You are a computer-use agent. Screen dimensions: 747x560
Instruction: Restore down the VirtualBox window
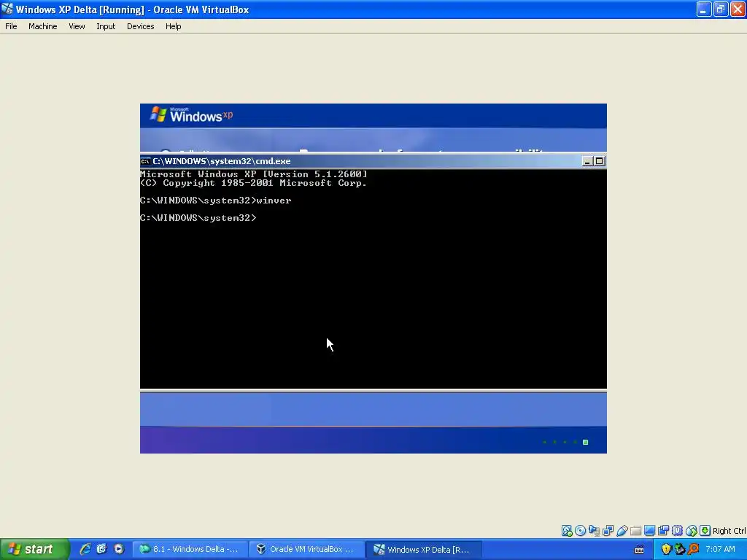pyautogui.click(x=720, y=9)
